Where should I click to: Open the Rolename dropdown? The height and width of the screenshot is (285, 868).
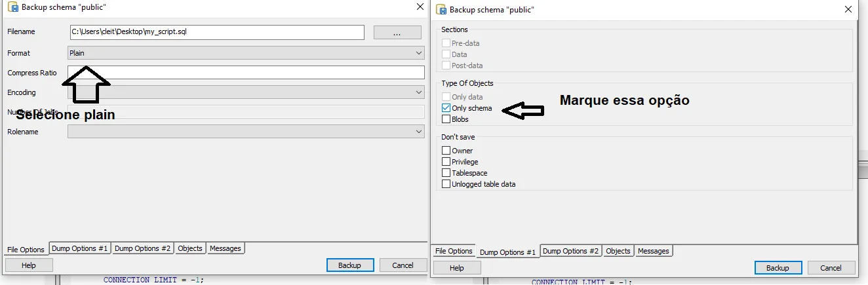tap(246, 132)
